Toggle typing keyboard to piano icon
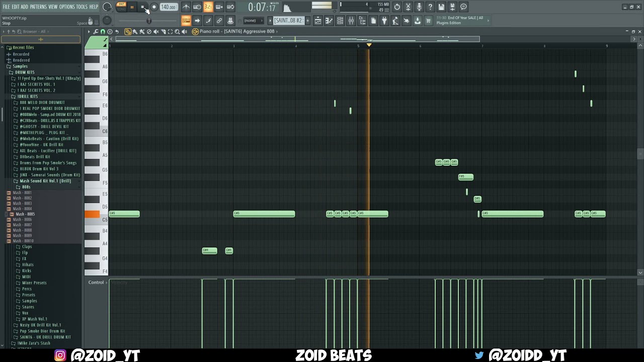Screen dimensions: 644x362 (186, 21)
